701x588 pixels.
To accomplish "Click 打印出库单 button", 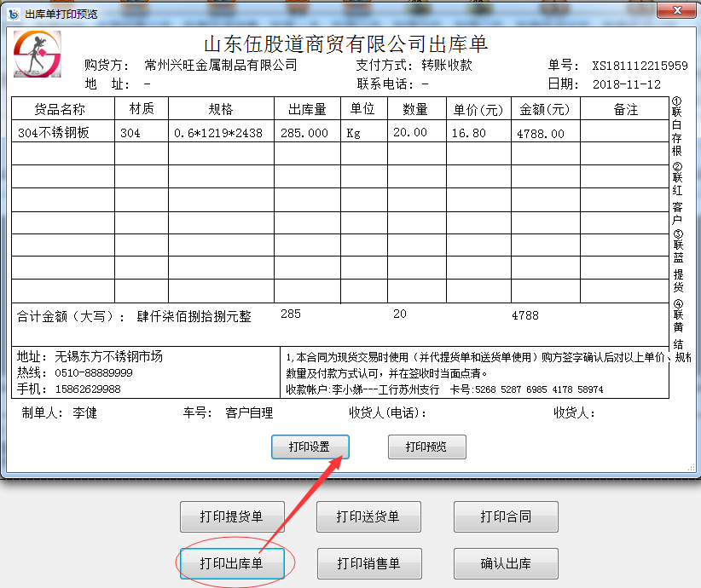I will (232, 563).
